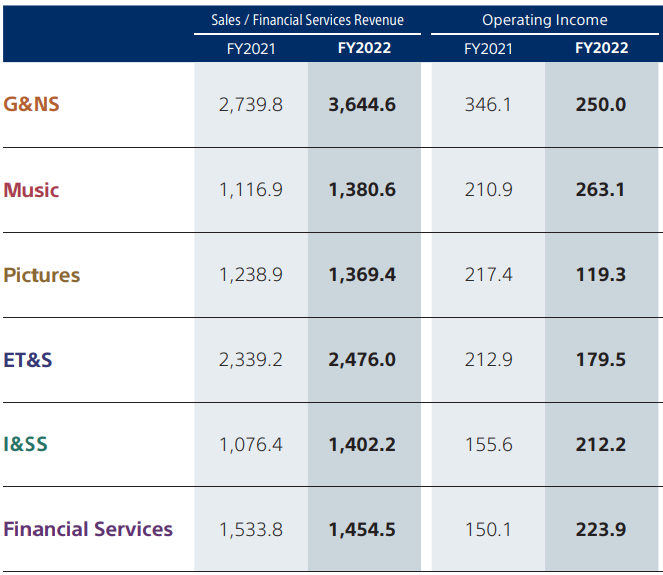
Task: Select G&NS FY2022 sales value 3,644.6
Action: (x=362, y=104)
